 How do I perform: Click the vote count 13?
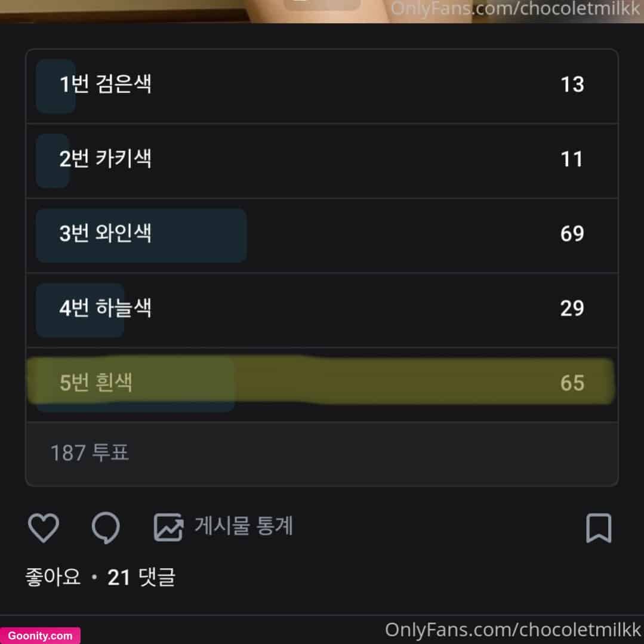point(572,85)
